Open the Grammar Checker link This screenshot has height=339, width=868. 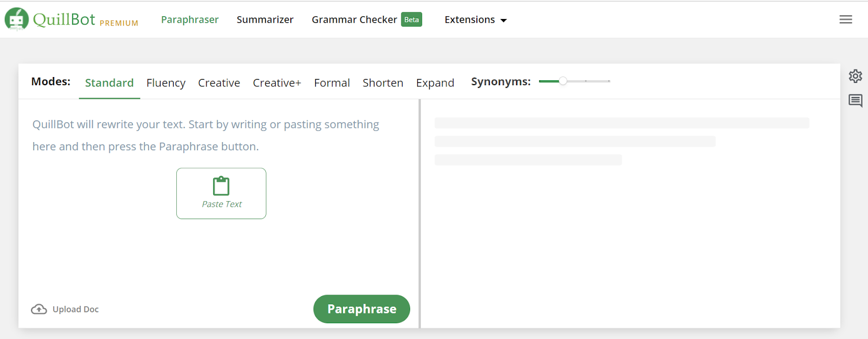354,20
